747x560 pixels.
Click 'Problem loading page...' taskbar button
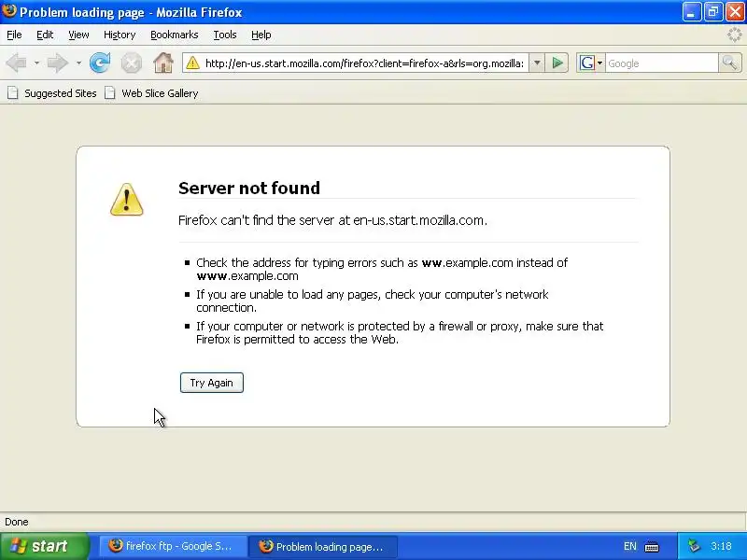(323, 546)
